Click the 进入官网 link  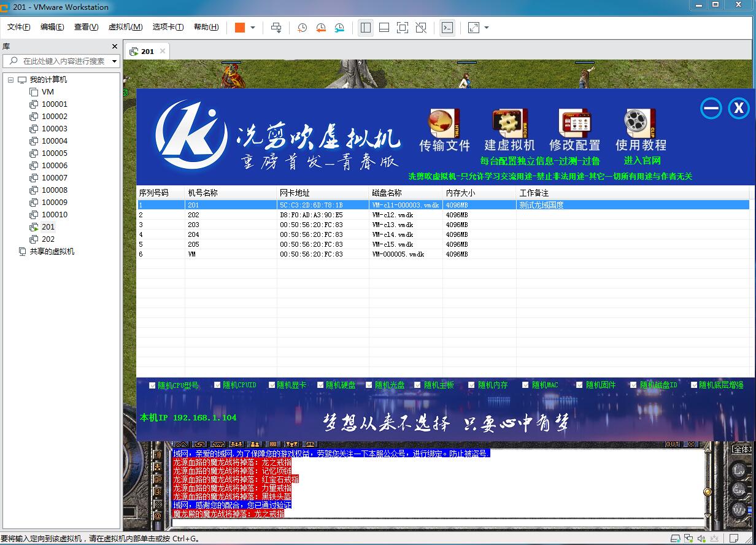pyautogui.click(x=642, y=160)
